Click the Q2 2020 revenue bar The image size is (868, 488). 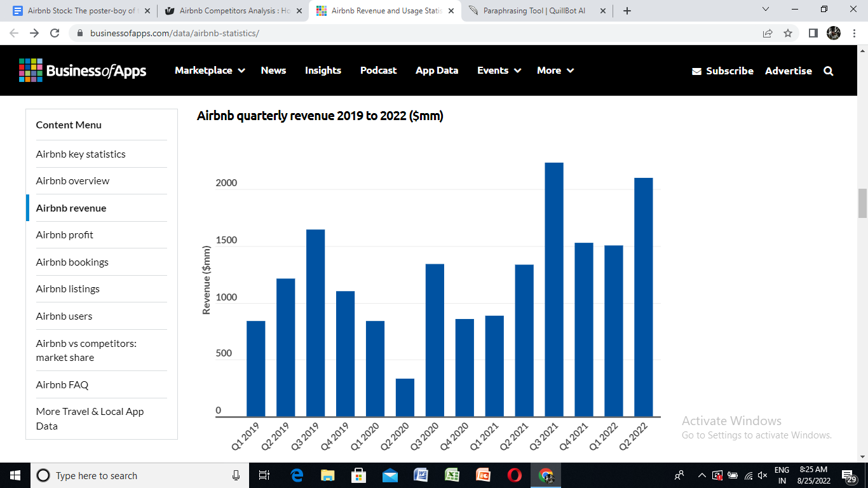[x=405, y=398]
